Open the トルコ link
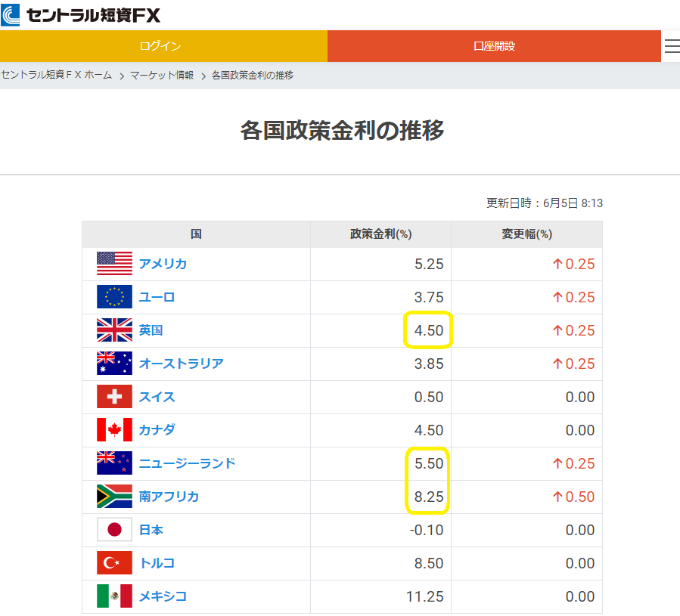The height and width of the screenshot is (616, 680). coord(157,562)
